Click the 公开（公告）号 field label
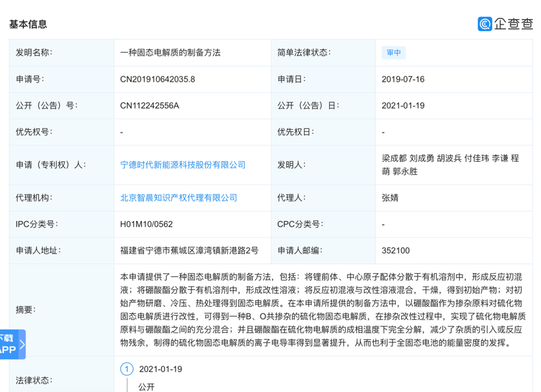 pyautogui.click(x=47, y=106)
